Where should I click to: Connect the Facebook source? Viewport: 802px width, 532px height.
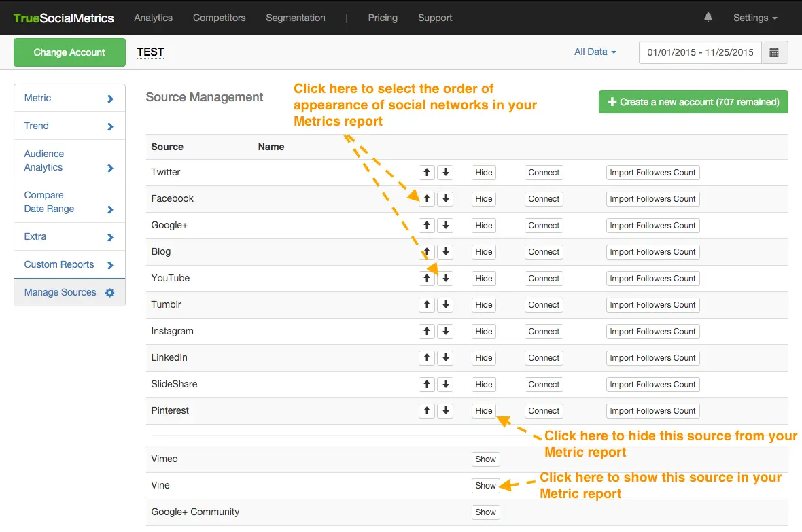tap(544, 199)
